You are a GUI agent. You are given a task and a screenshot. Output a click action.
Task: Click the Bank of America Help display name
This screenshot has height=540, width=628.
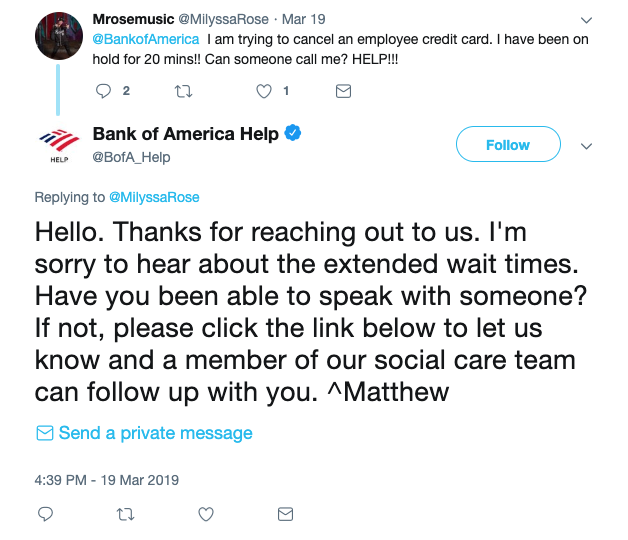[185, 134]
